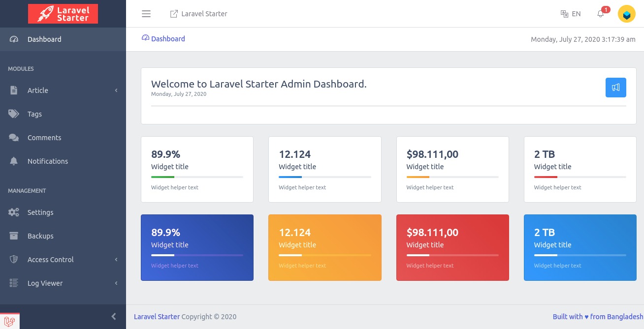644x329 pixels.
Task: Click the notification count badge
Action: point(606,9)
